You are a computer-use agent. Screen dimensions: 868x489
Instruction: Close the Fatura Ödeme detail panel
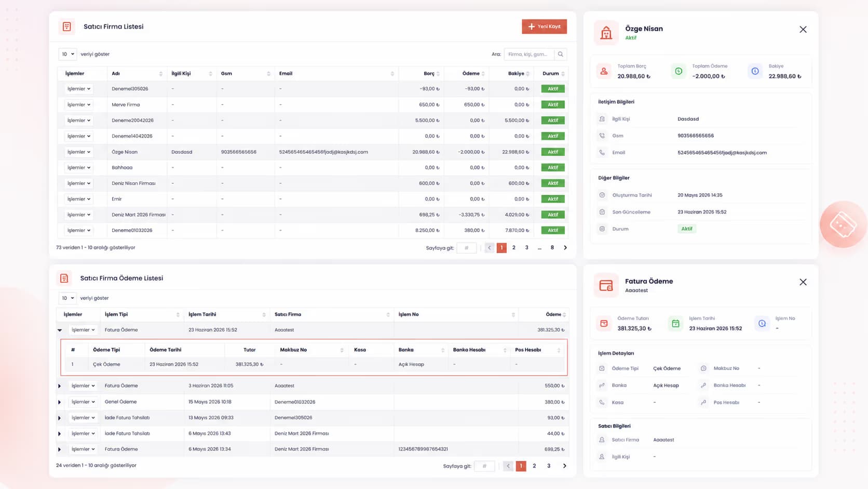(x=803, y=282)
